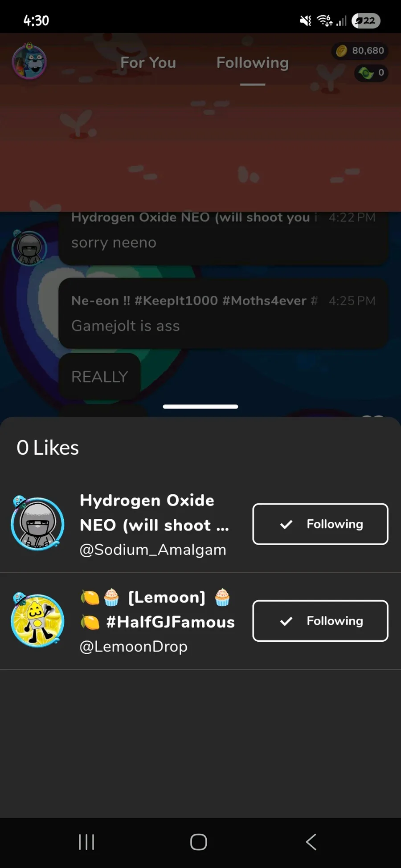The height and width of the screenshot is (868, 401).
Task: Select the Following feed tab
Action: coord(253,63)
